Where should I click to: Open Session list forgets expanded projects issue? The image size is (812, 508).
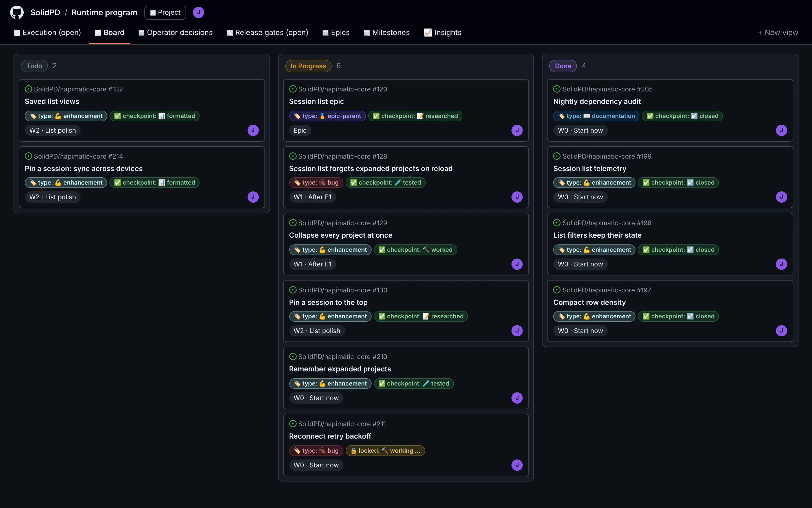[371, 169]
